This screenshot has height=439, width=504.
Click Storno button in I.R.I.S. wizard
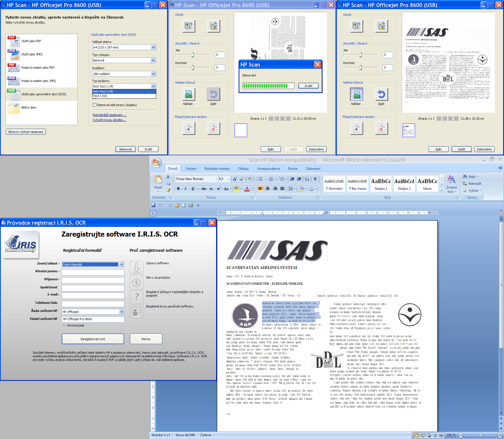click(x=146, y=339)
